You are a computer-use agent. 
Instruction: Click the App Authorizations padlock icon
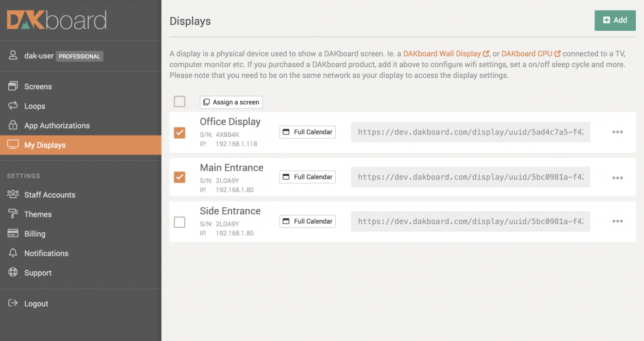point(13,125)
